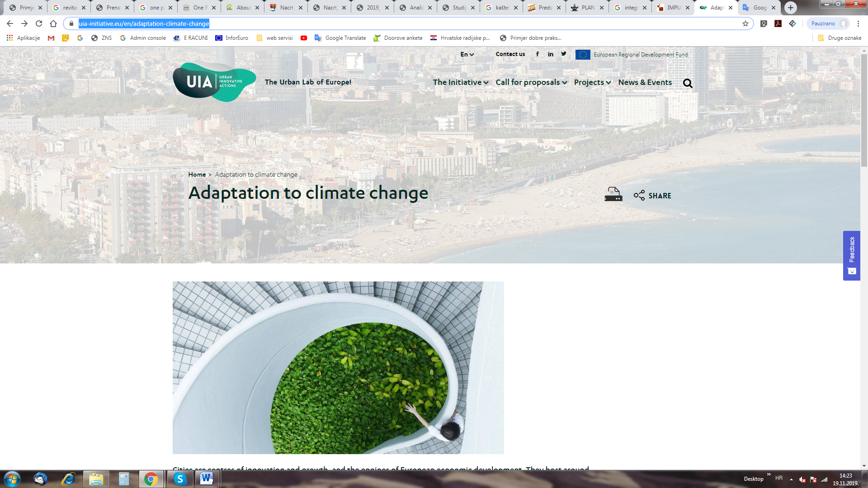868x488 pixels.
Task: Open the E RACUNI bookmark
Action: [191, 38]
